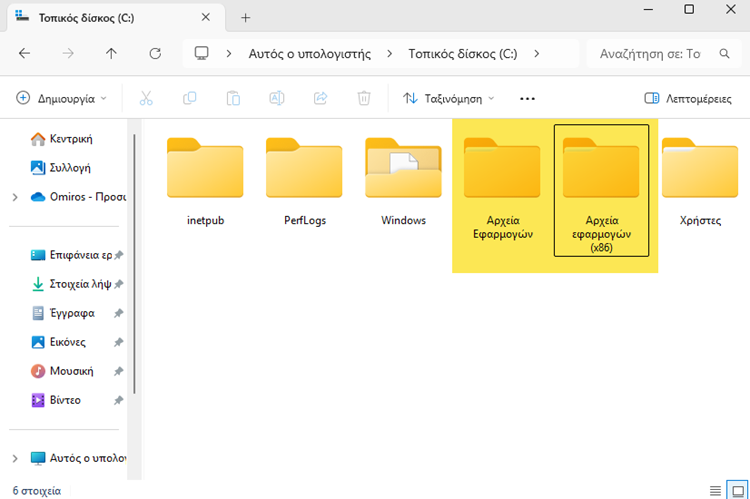Select the Αρχεία εφαρμογών (x86) folder
750x499 pixels.
[x=601, y=190]
